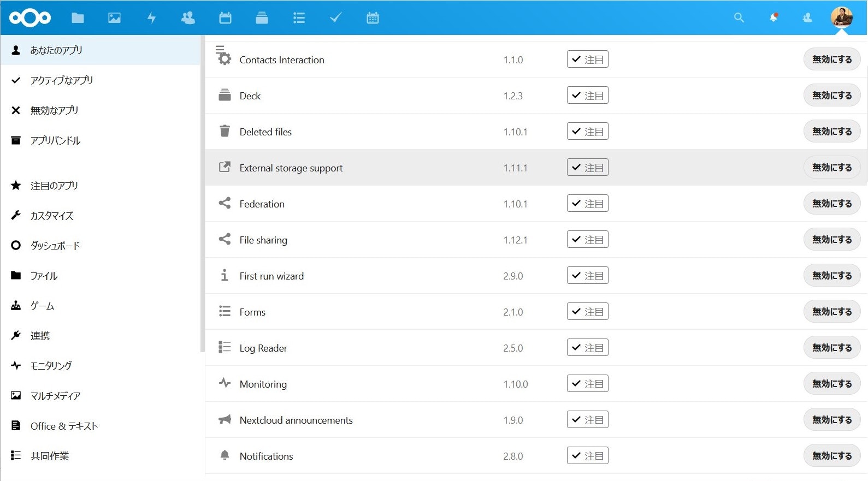This screenshot has height=481, width=868.
Task: Open the Forms list icon in header
Action: (x=299, y=18)
